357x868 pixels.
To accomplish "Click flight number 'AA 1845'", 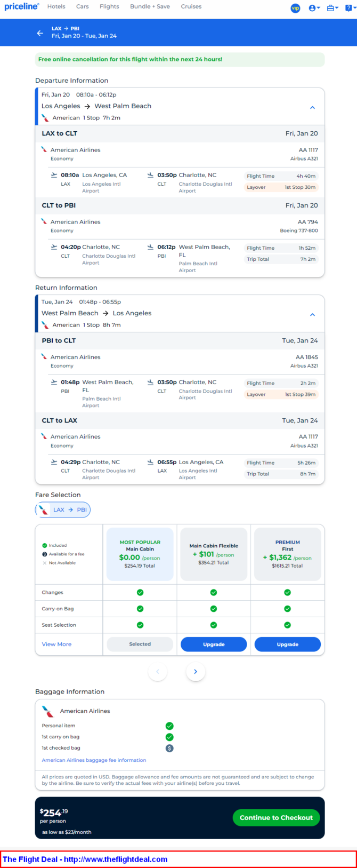I will click(307, 357).
